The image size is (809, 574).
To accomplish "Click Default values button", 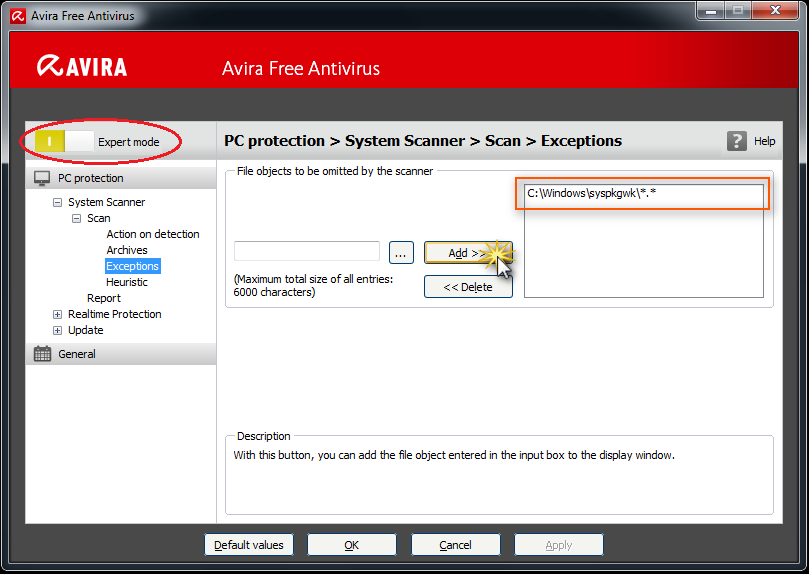I will pos(249,545).
